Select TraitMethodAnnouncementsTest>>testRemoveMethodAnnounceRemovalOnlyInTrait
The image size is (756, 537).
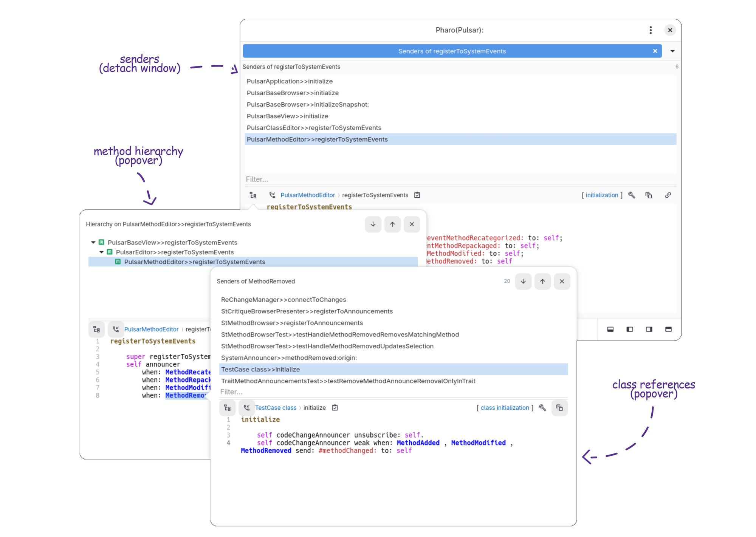393,381
